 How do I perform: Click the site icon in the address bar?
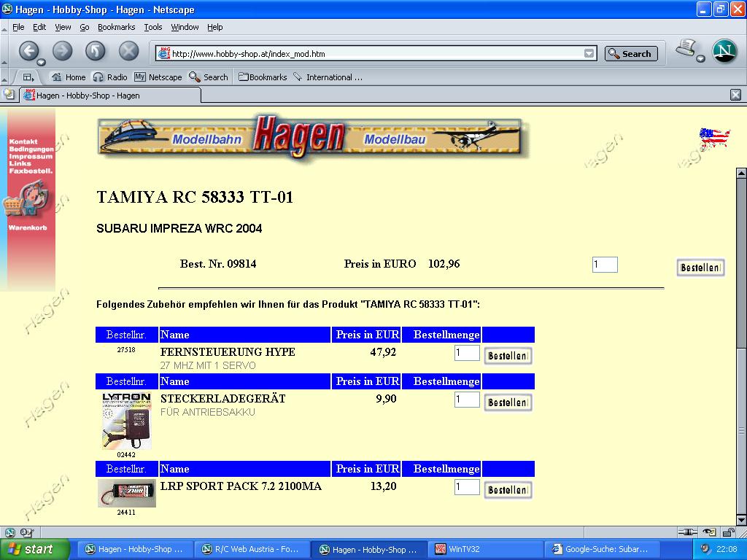tap(164, 52)
